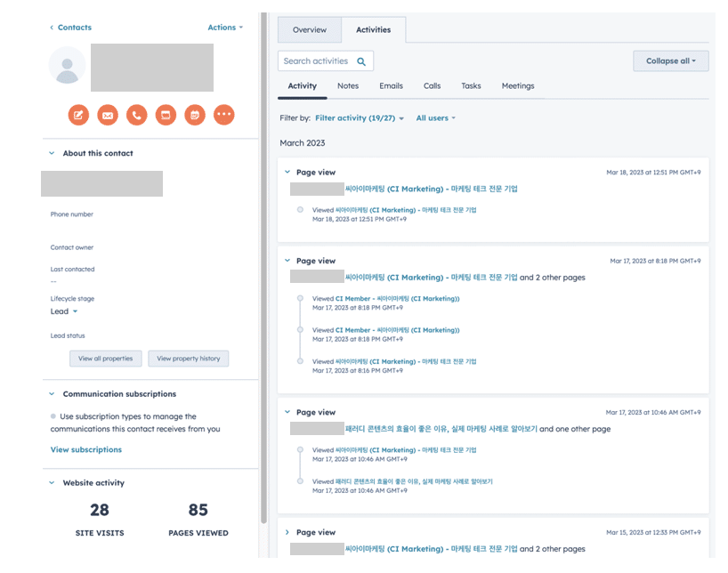Click the Mar 15, 2023 12:33 PM card timestamp

click(653, 533)
